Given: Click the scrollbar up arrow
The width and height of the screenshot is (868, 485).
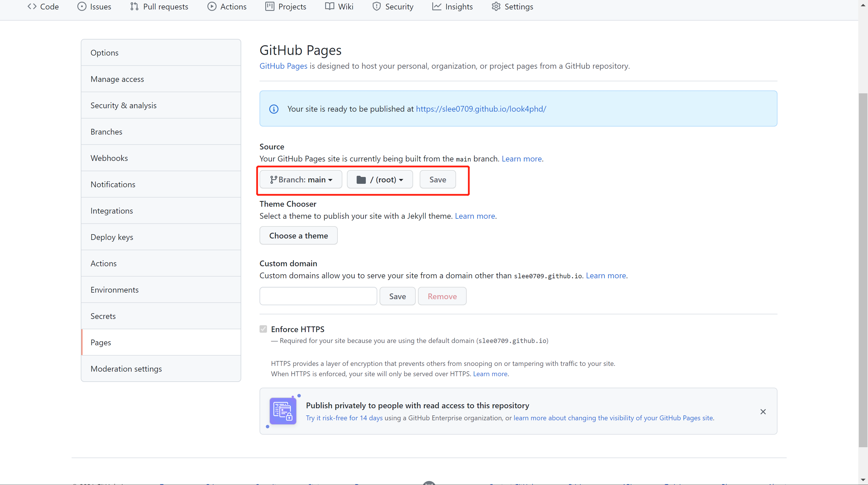Looking at the screenshot, I should point(863,5).
